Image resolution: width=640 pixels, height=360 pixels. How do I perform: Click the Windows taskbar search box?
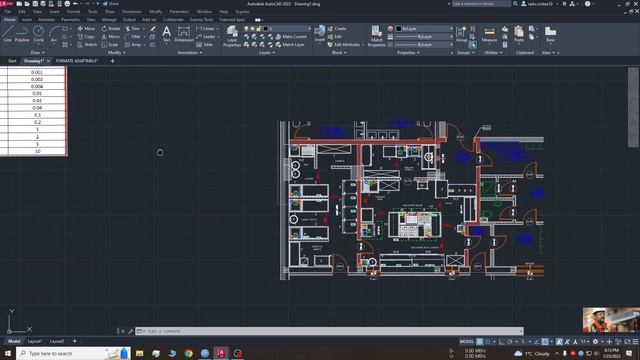(73, 353)
